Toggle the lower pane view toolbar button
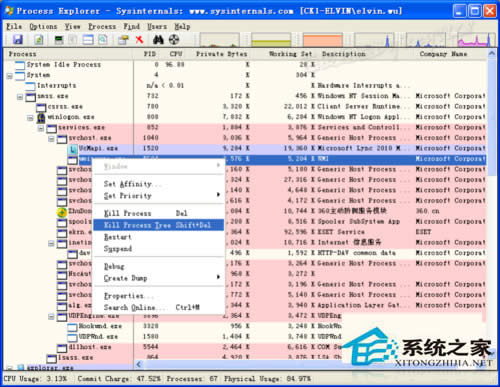Screen dimensions: 500x387 click(x=88, y=40)
